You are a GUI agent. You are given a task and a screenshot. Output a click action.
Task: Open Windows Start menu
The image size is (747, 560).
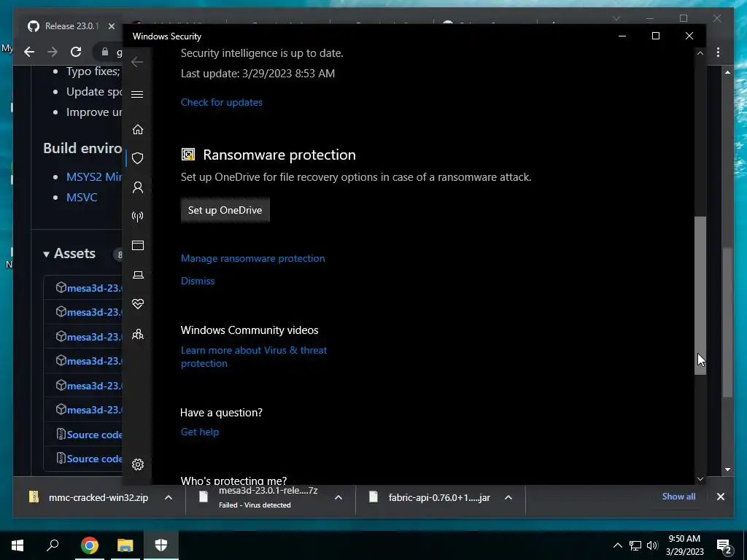point(18,545)
